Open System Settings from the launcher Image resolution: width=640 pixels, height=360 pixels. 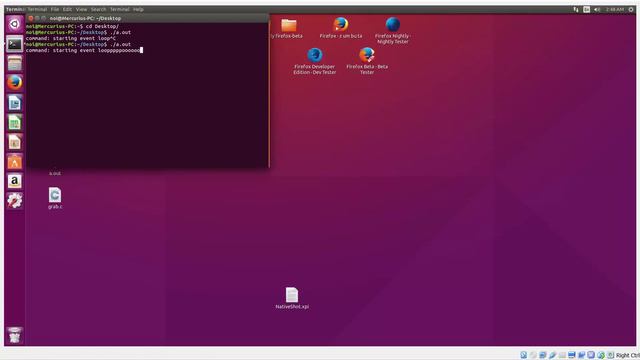[x=15, y=200]
